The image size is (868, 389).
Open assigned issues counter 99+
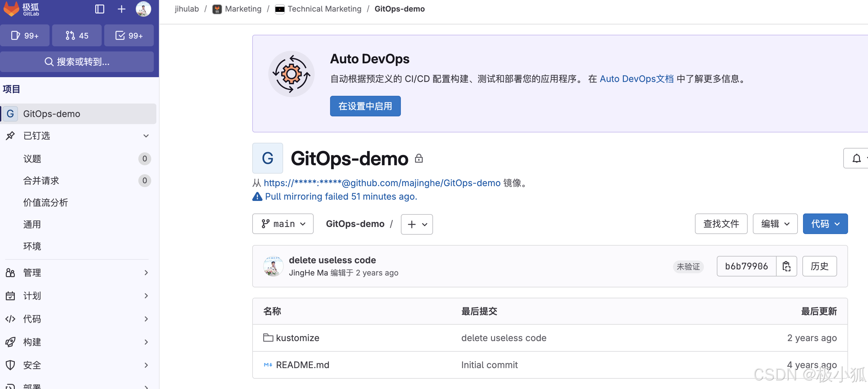[x=25, y=35]
